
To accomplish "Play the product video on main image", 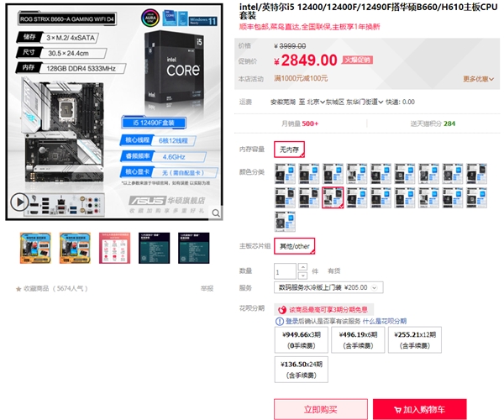I will click(19, 202).
